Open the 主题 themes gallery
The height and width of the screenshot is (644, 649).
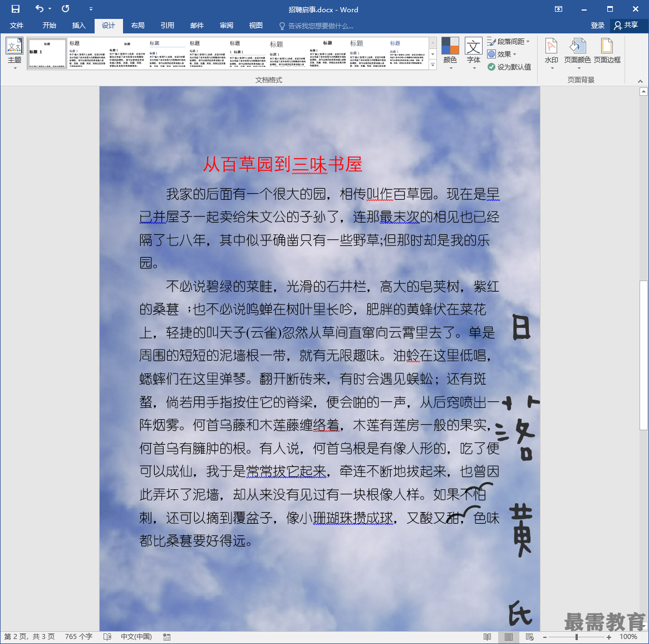(14, 54)
